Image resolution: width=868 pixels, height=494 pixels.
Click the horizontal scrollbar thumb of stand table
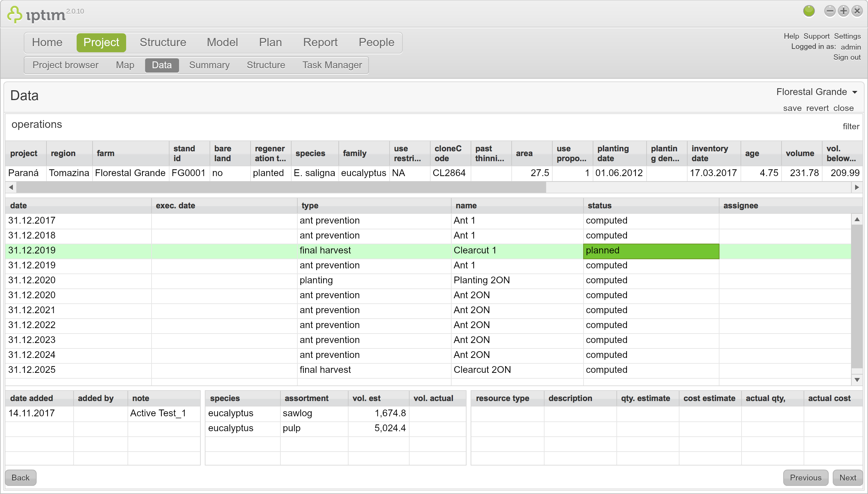[x=281, y=187]
